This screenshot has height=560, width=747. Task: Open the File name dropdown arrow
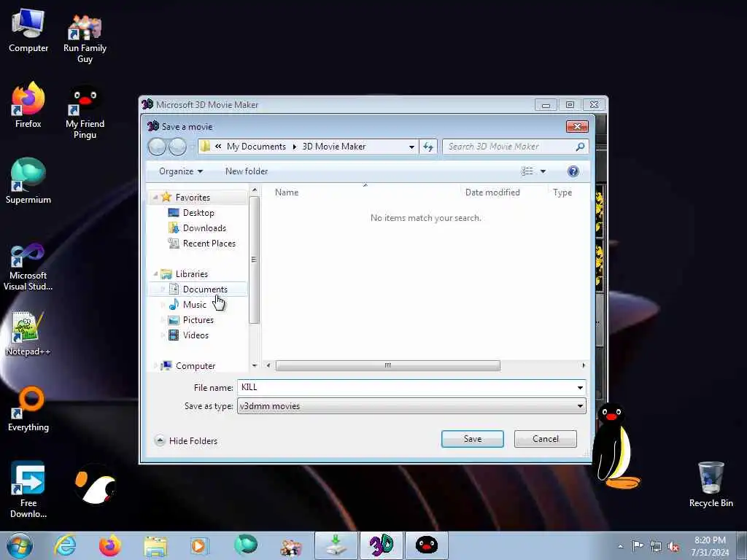pos(580,388)
